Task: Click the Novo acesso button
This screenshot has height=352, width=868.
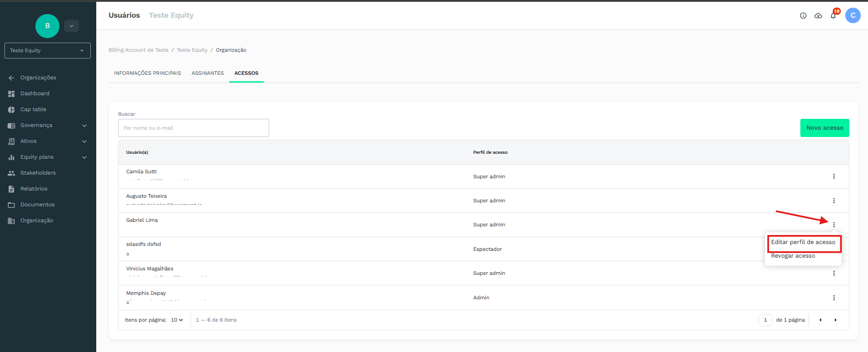Action: tap(824, 128)
